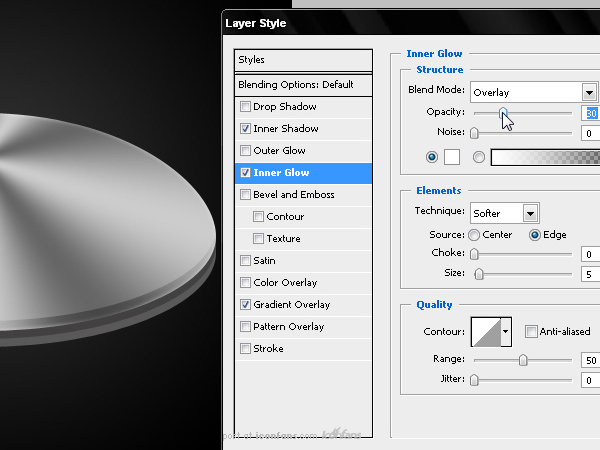Screen dimensions: 600x450
Task: Enable the Anti-aliased checkbox
Action: (531, 331)
